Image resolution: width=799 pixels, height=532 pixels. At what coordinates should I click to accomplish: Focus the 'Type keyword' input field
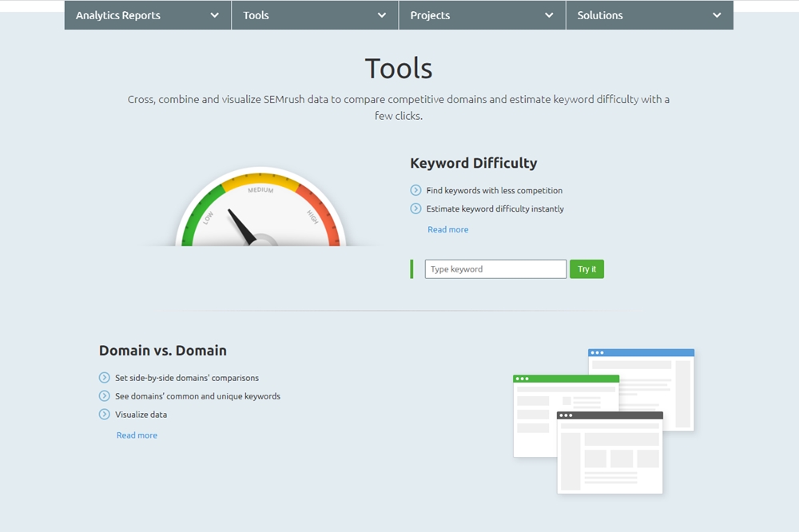click(x=495, y=269)
